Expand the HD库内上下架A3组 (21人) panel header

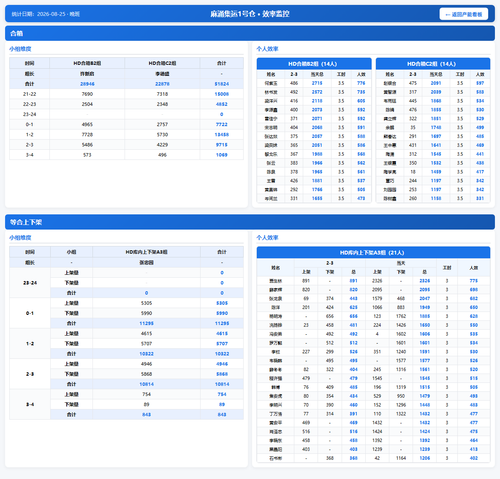[373, 253]
